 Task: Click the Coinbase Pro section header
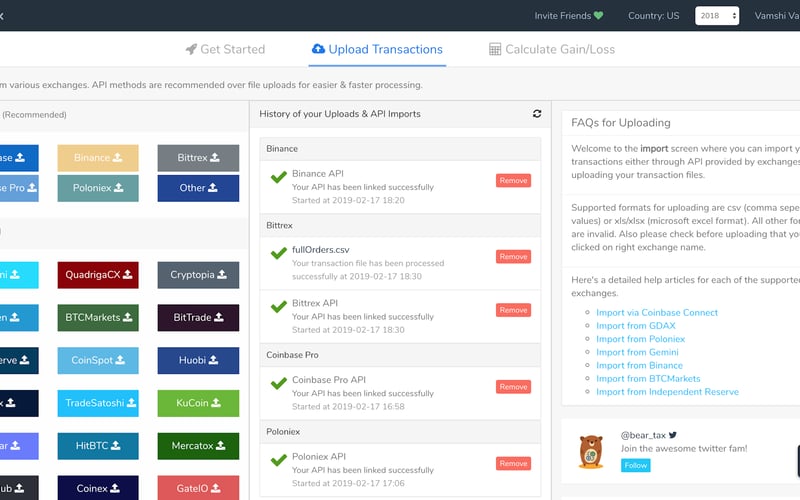point(400,355)
